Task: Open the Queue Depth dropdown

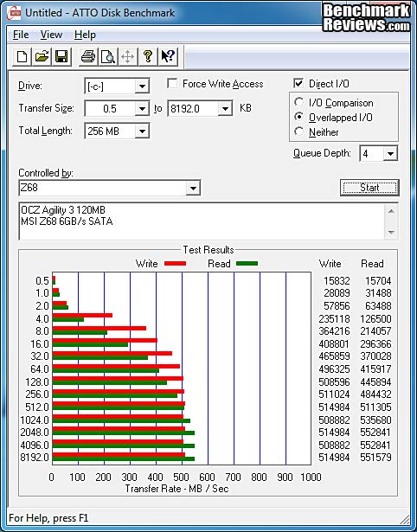Action: pos(390,154)
